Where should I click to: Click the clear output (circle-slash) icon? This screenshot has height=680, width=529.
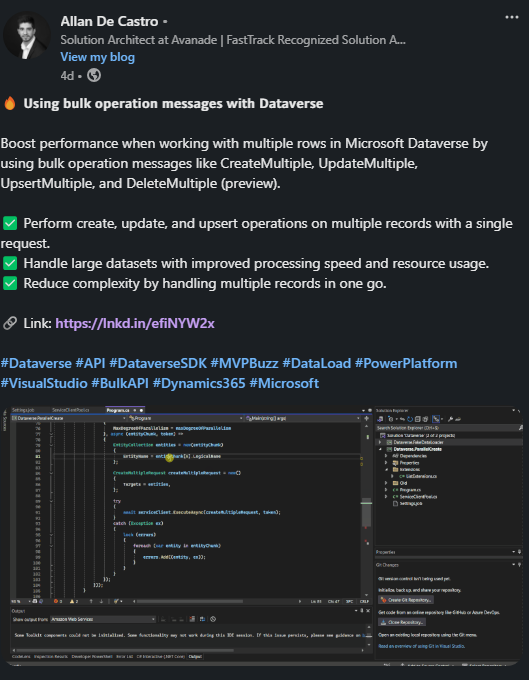coord(213,619)
